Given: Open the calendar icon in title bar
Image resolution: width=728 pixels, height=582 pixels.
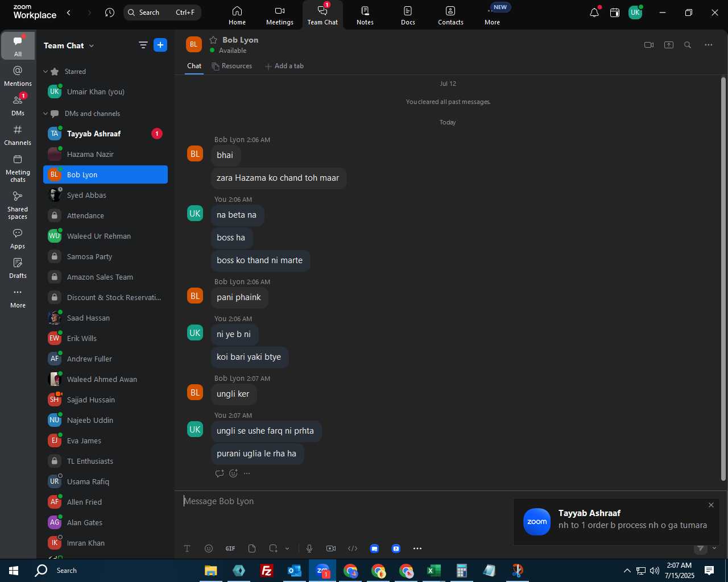Looking at the screenshot, I should pos(615,13).
